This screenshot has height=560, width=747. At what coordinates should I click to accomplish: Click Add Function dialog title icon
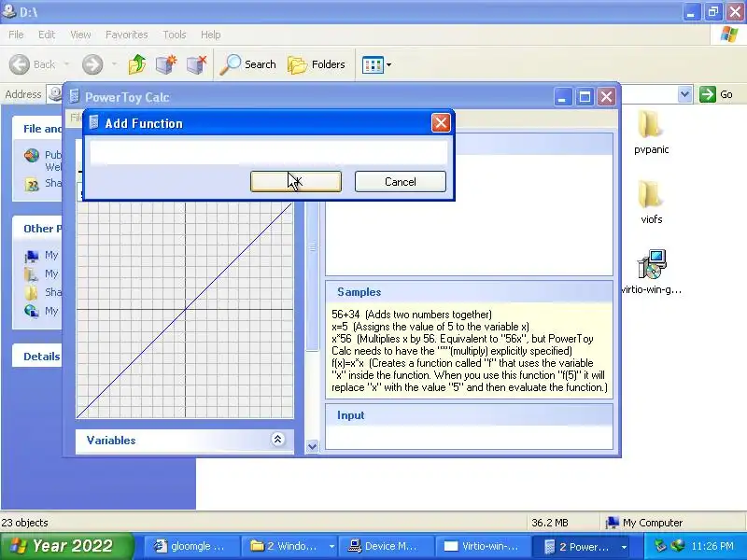(94, 122)
